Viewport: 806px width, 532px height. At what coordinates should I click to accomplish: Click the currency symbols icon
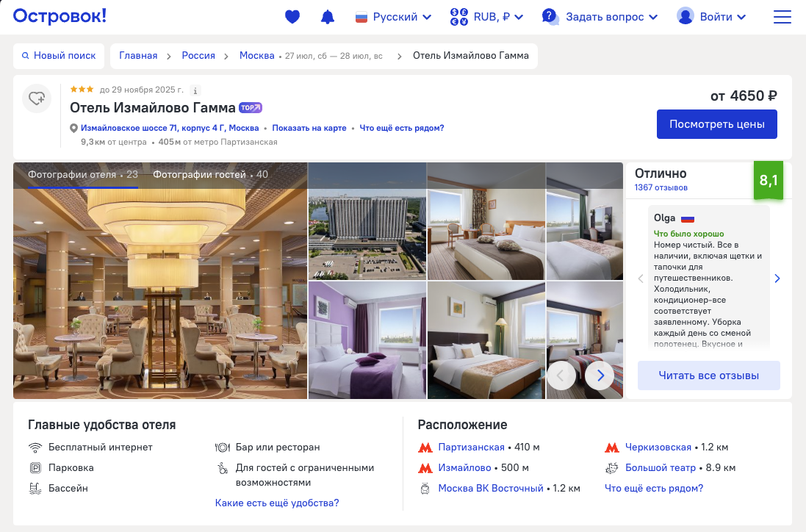(458, 17)
